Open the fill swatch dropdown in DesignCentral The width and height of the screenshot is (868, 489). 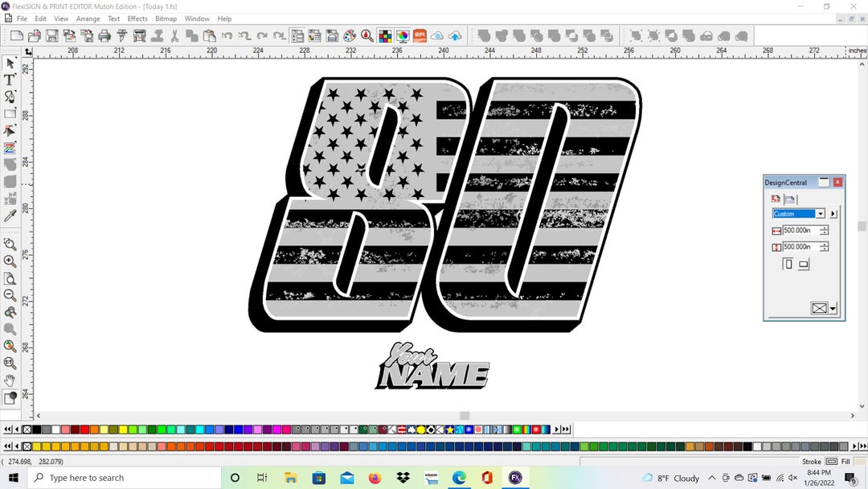click(x=833, y=307)
